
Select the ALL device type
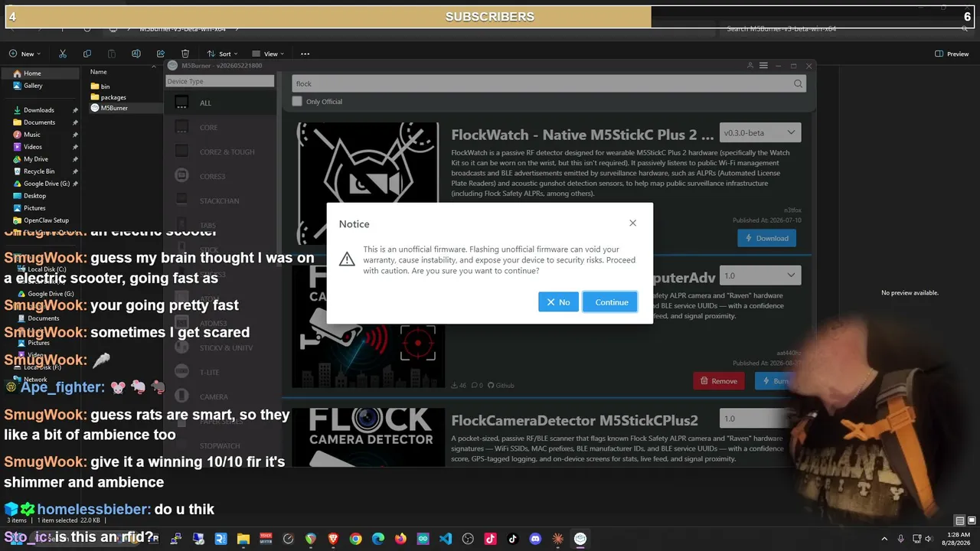pyautogui.click(x=220, y=103)
